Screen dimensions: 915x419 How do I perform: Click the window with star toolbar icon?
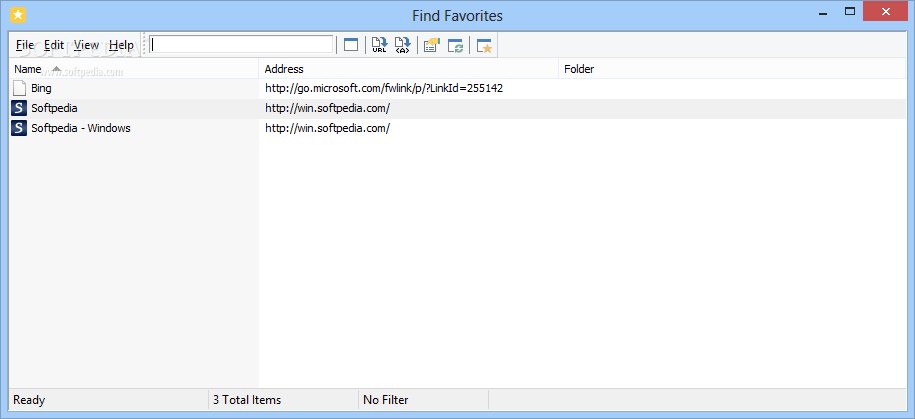[x=484, y=46]
